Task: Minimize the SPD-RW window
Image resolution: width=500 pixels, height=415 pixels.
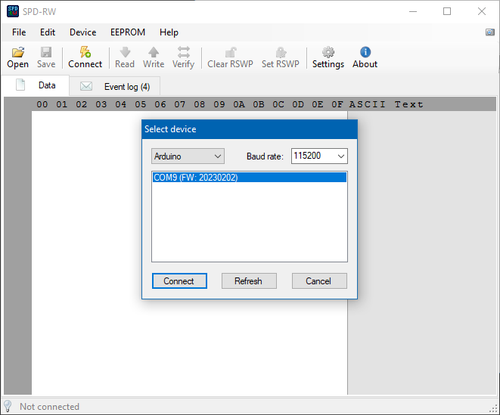Action: (413, 11)
